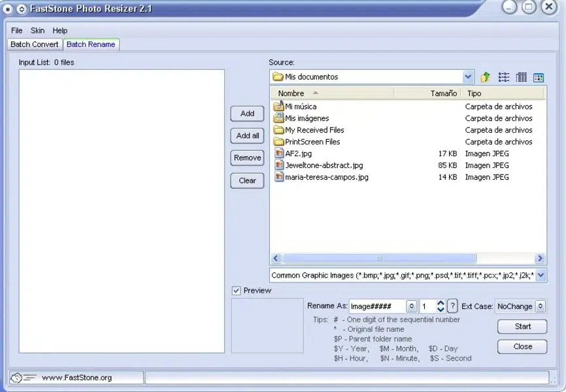Toggle the Preview checkbox

[x=237, y=291]
